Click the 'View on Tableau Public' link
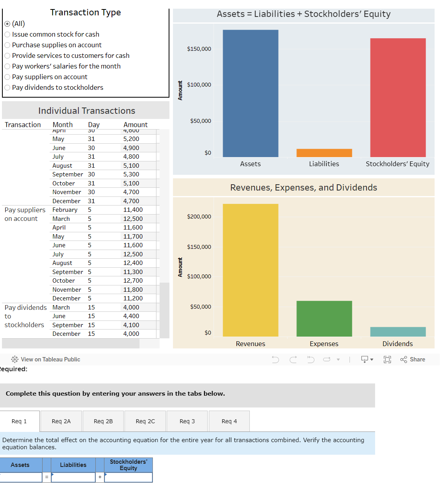Viewport: 448px width, 487px height. click(50, 359)
